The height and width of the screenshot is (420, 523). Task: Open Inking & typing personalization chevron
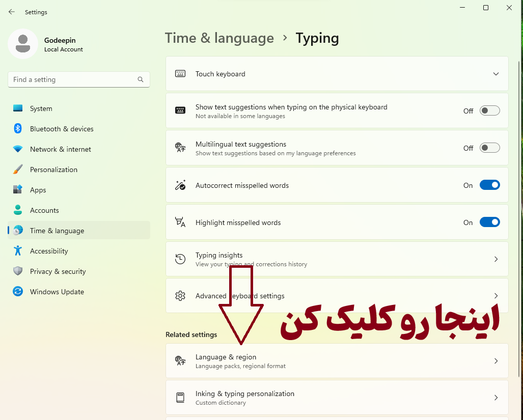(x=496, y=397)
